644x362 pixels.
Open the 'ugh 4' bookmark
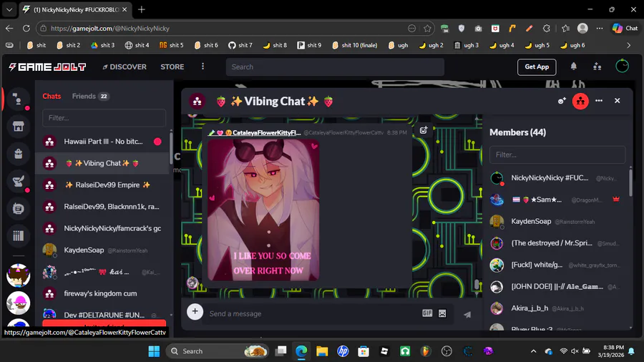(x=502, y=45)
